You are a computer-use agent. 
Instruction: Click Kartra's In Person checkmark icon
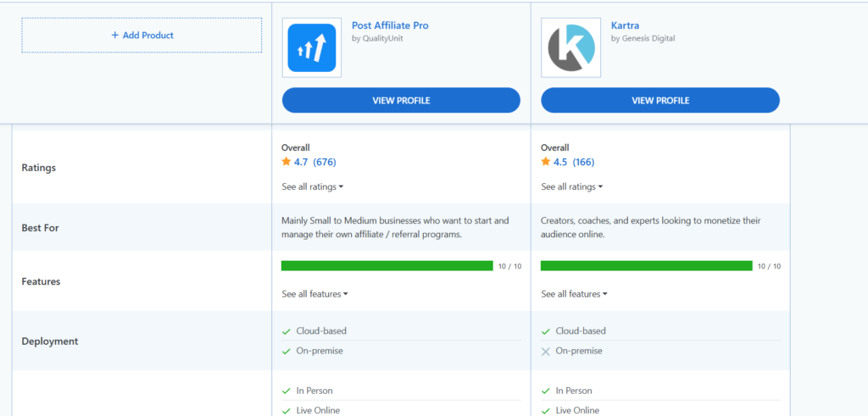(546, 391)
